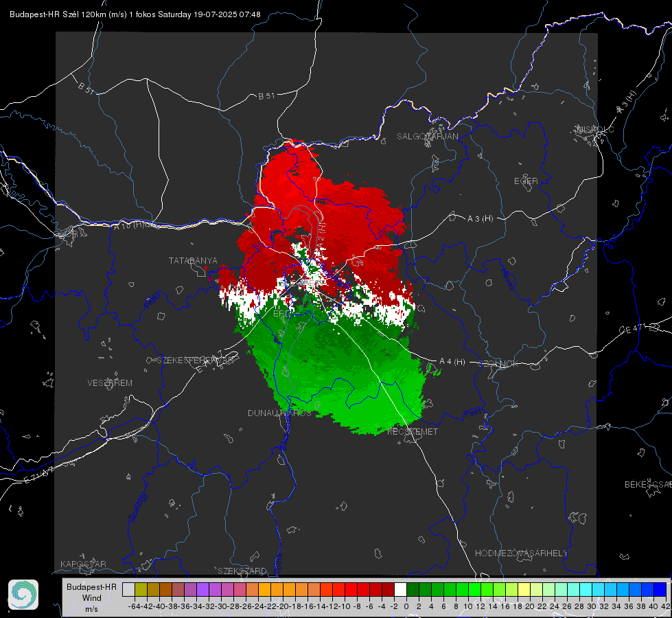
Task: Click the -64 value in legend scale
Action: [135, 606]
